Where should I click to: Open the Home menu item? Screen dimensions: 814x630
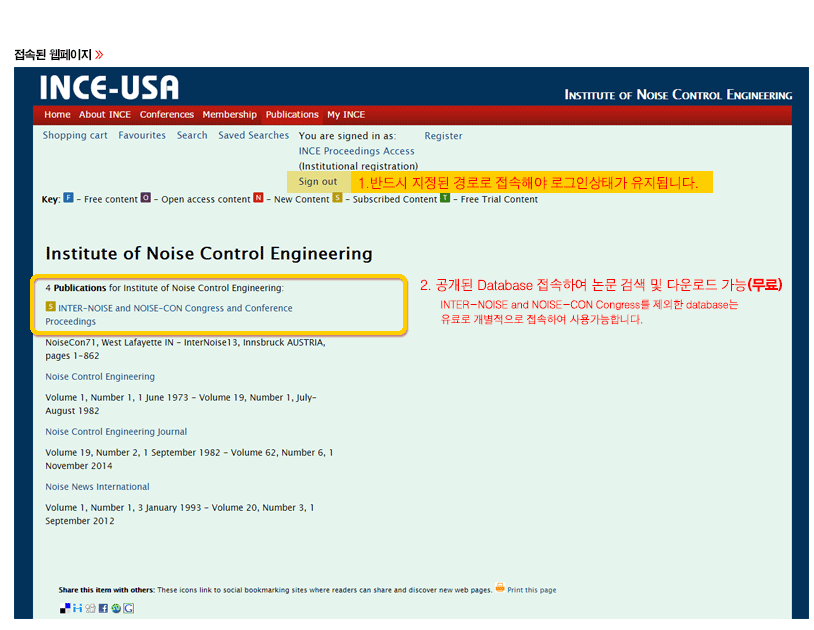point(57,114)
